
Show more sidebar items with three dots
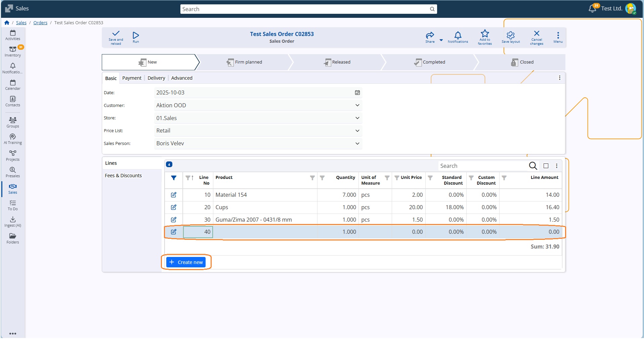(13, 334)
